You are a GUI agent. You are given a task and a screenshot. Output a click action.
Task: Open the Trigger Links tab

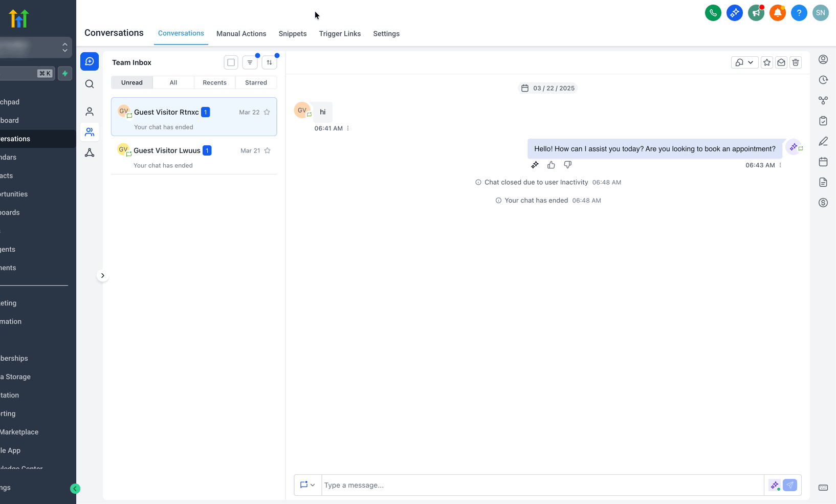340,34
